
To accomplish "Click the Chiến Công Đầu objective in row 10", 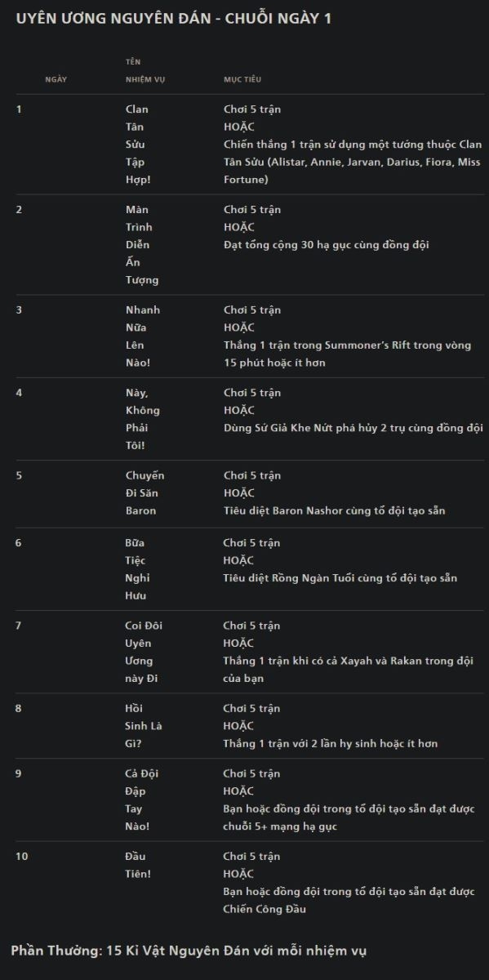I will (349, 901).
